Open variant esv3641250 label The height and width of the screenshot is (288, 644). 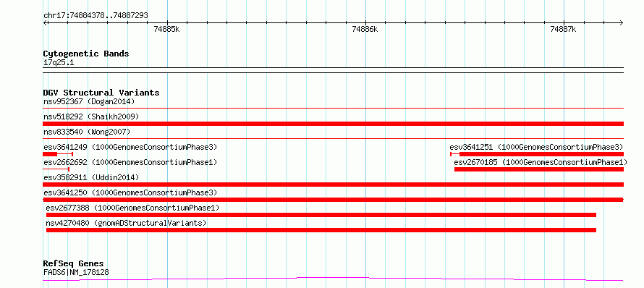(130, 192)
